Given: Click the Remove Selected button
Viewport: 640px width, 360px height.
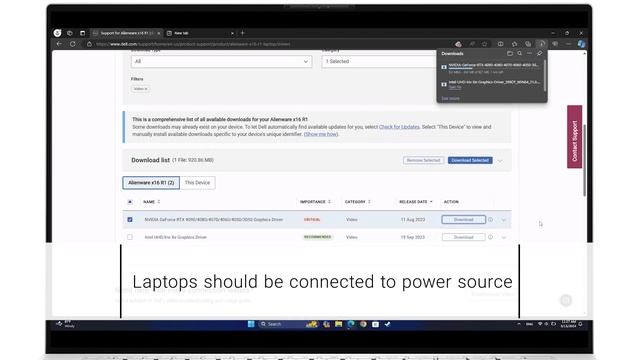Looking at the screenshot, I should point(423,160).
